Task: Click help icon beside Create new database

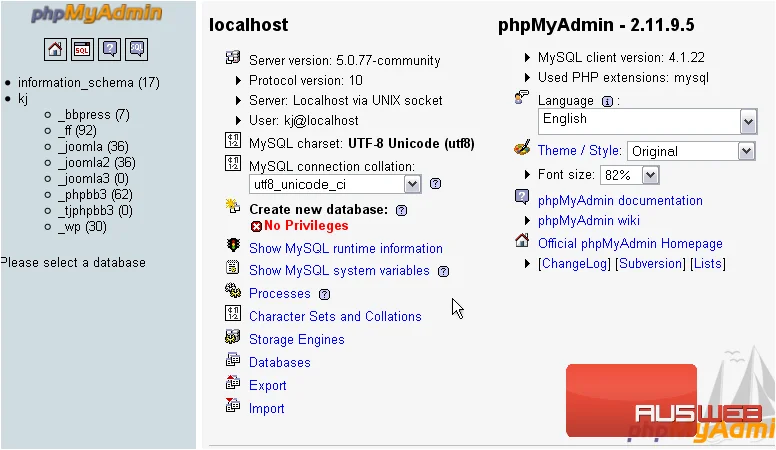Action: [401, 210]
